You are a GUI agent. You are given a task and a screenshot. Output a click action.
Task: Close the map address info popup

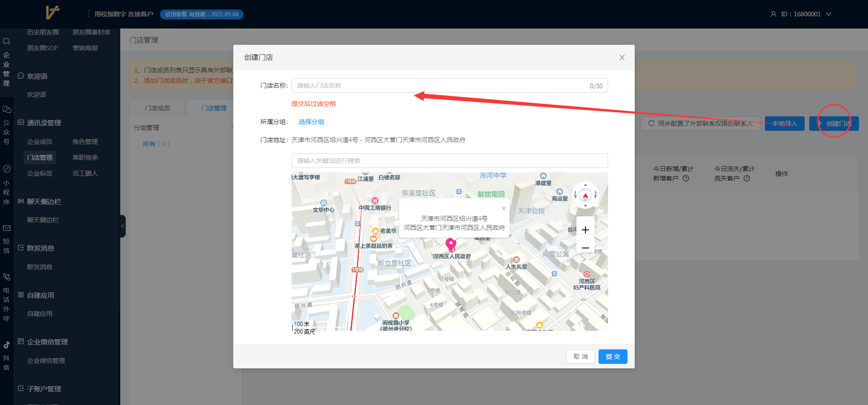pos(504,209)
